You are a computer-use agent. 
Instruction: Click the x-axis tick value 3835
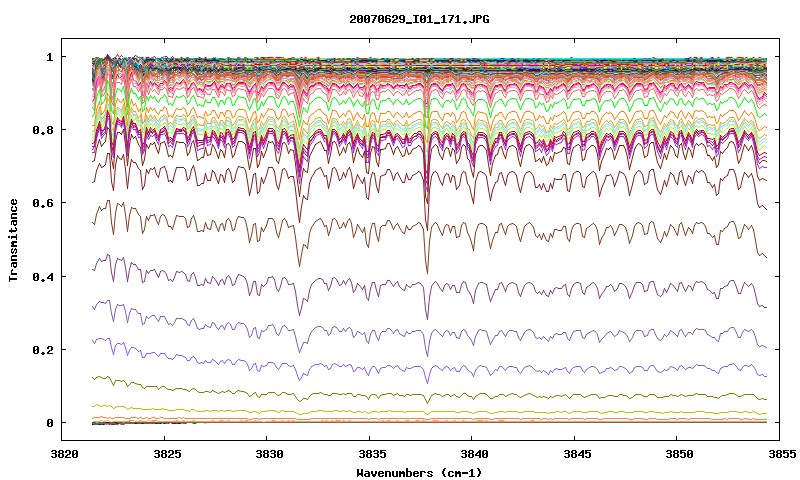tap(372, 454)
